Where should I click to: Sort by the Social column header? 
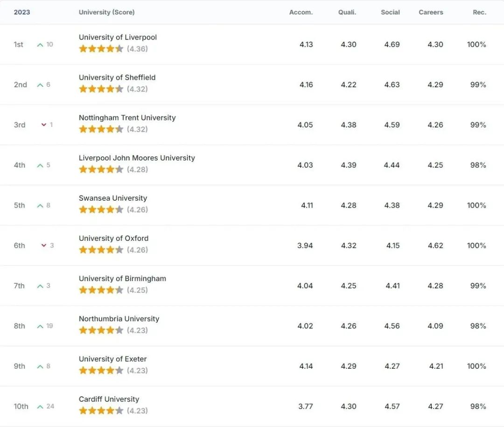(390, 12)
